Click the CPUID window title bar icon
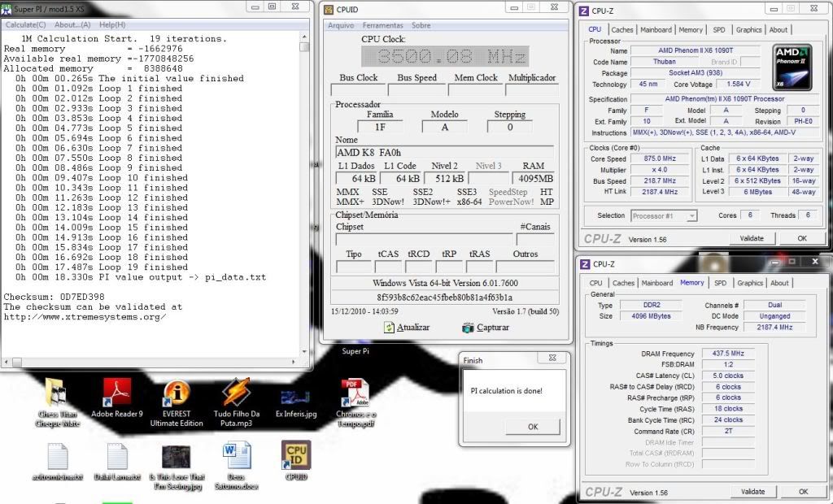 tap(329, 10)
